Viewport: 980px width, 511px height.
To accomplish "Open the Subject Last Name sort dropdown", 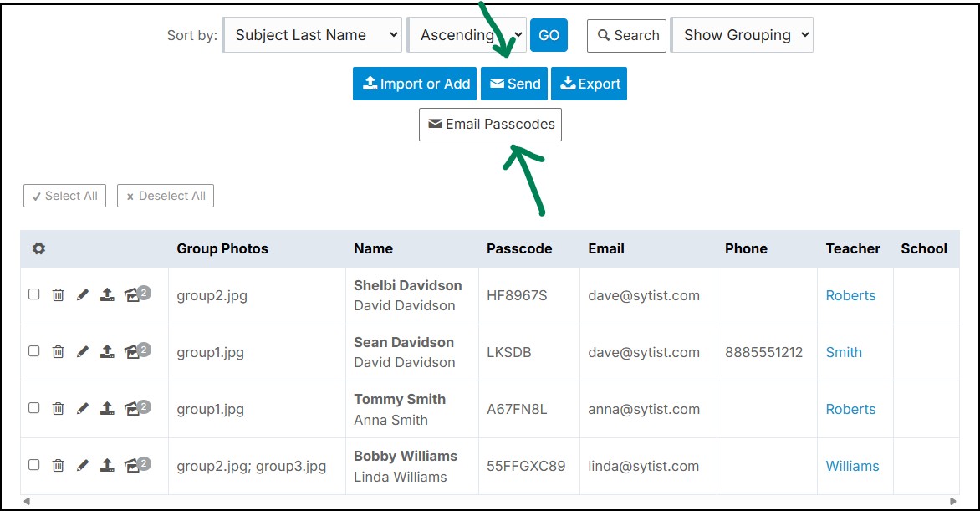I will [x=313, y=35].
